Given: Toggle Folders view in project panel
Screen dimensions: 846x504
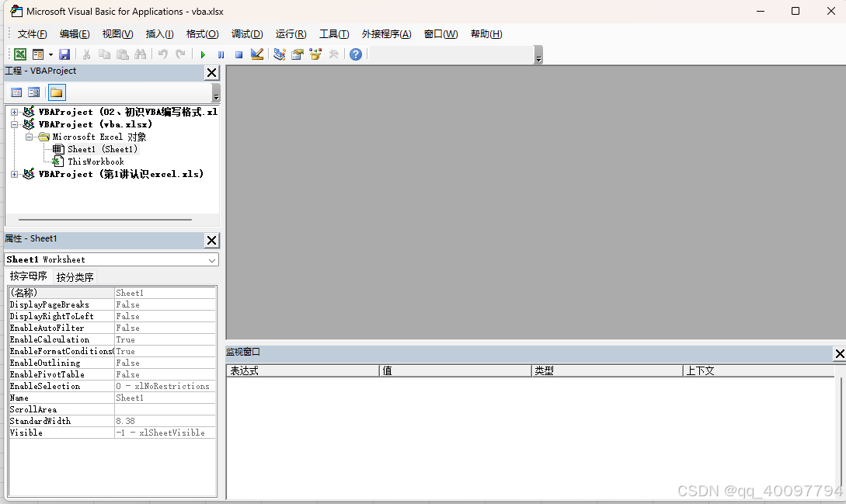Looking at the screenshot, I should point(56,92).
